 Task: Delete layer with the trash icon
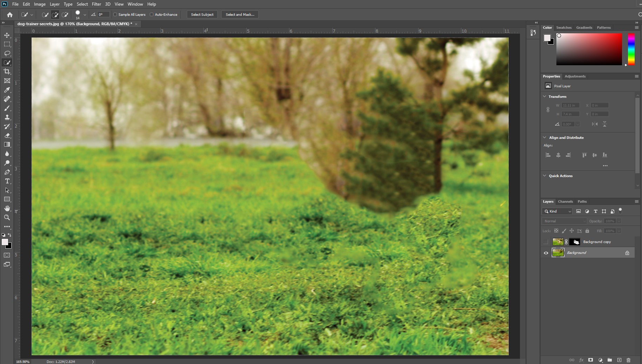(x=628, y=360)
